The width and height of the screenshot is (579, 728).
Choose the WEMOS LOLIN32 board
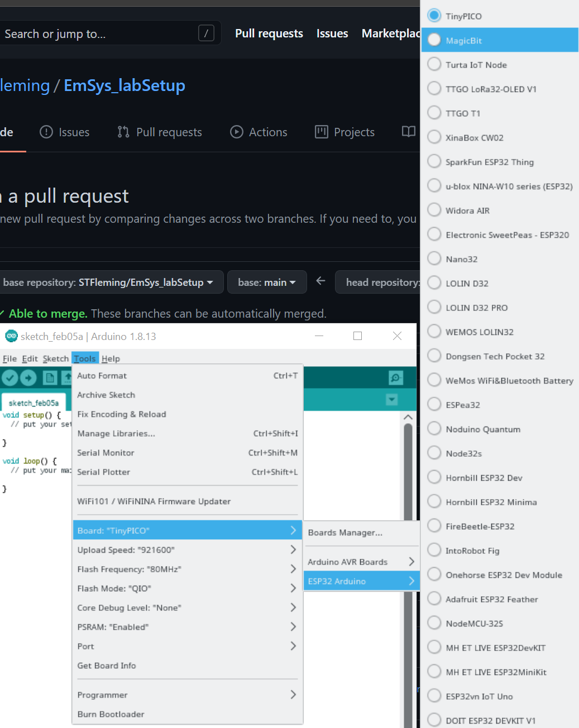pos(500,332)
